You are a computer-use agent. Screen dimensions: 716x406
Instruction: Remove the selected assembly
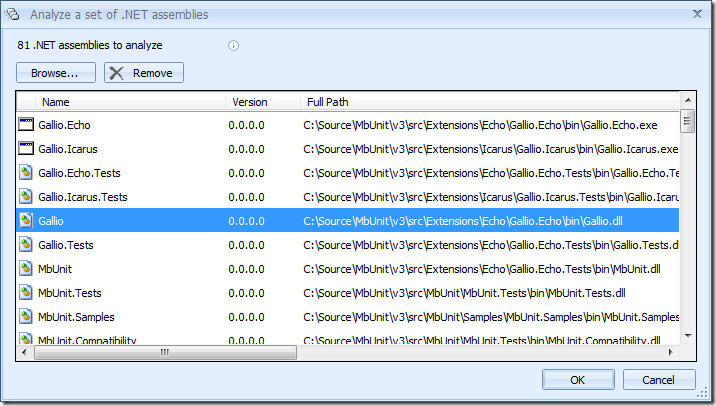(144, 73)
